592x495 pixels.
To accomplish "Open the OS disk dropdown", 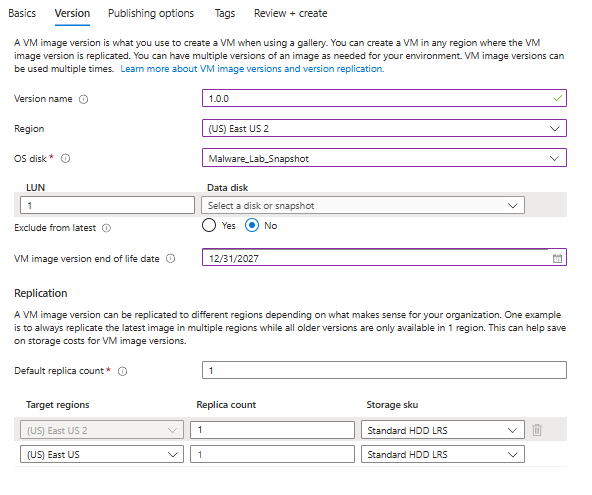I will [384, 158].
